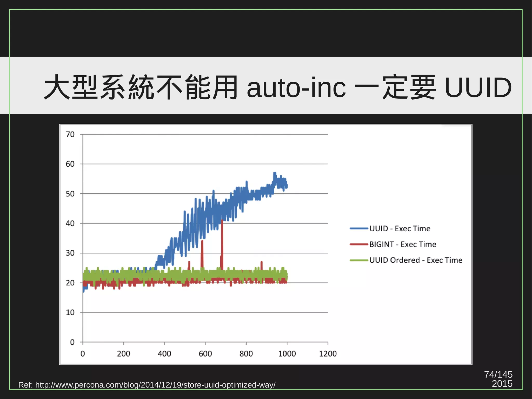The image size is (532, 399).
Task: Click the x-axis label 600
Action: pos(205,354)
